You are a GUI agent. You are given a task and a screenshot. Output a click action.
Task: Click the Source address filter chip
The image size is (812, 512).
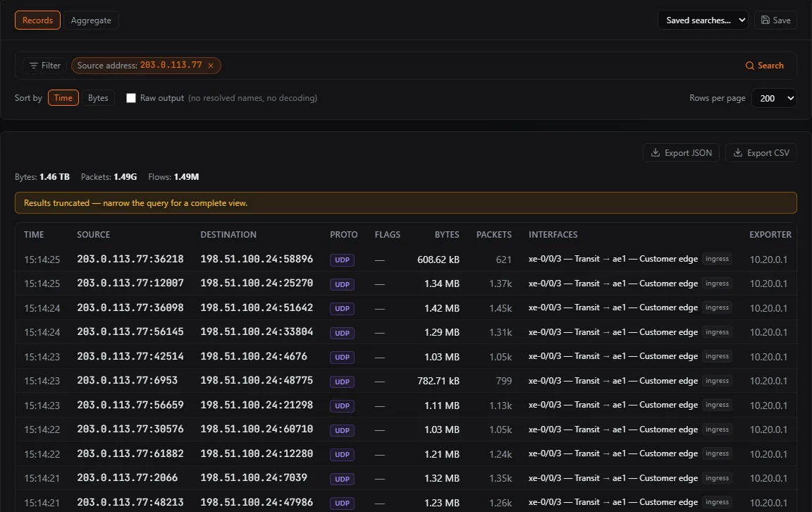pyautogui.click(x=146, y=66)
